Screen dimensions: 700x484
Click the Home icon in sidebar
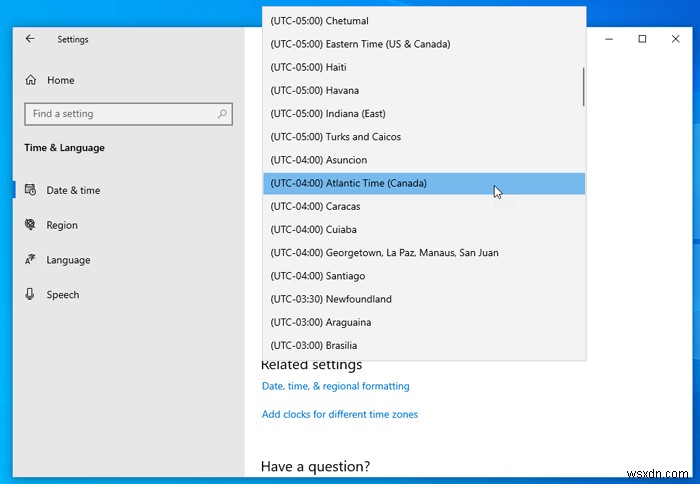pyautogui.click(x=31, y=80)
